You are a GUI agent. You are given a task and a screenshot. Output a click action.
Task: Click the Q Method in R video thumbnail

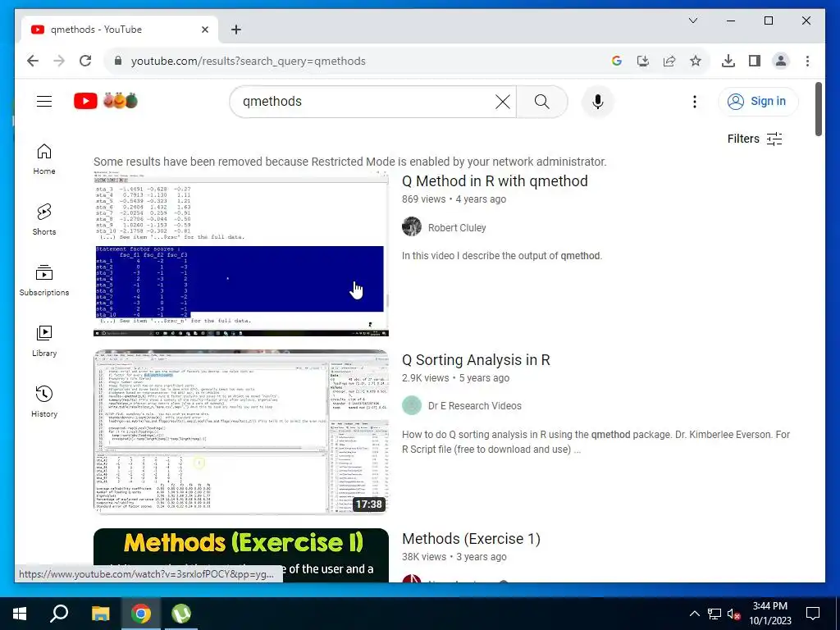coord(241,253)
